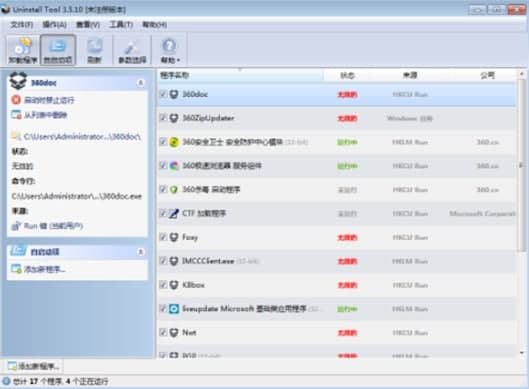Screen dimensions: 529x389
Task: Click the vertical scrollbar thumb of the list
Action: (x=522, y=165)
